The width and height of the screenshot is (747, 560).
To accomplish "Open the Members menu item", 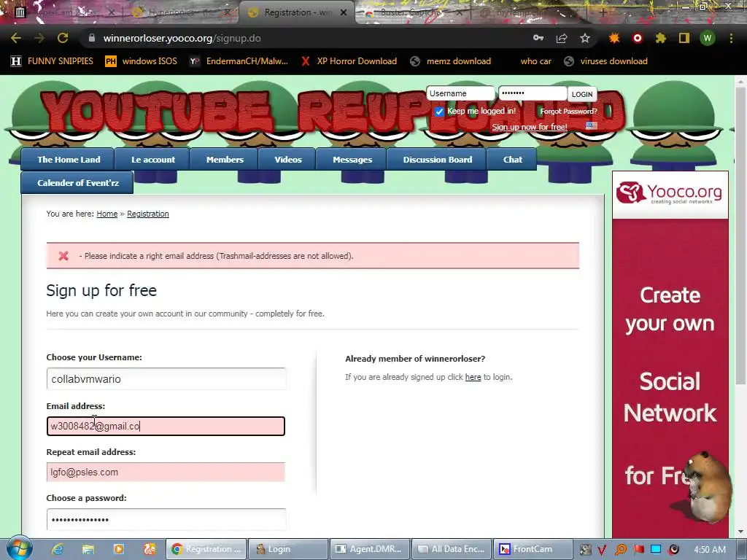I will click(225, 160).
